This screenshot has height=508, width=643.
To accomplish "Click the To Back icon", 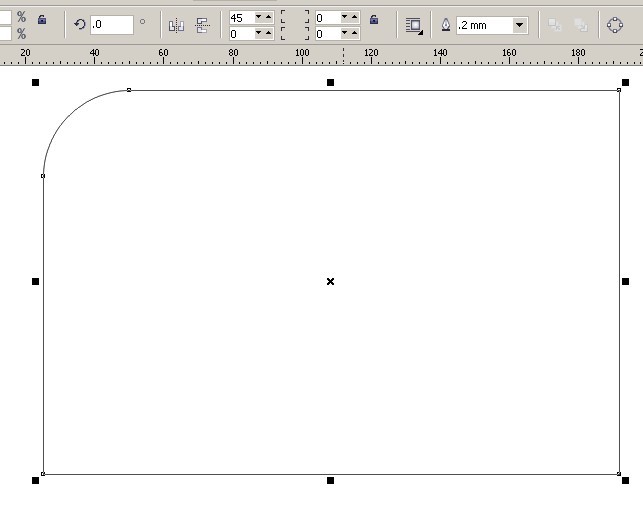I will 581,25.
